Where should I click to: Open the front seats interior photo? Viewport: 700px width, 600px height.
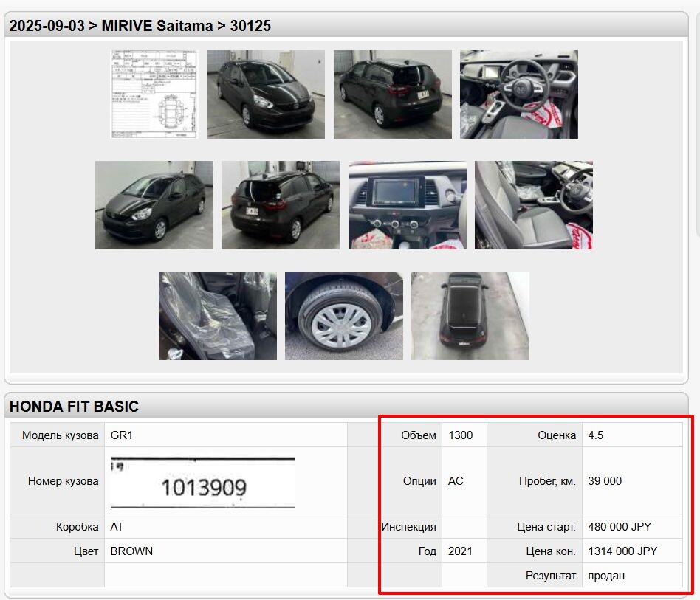click(x=533, y=205)
